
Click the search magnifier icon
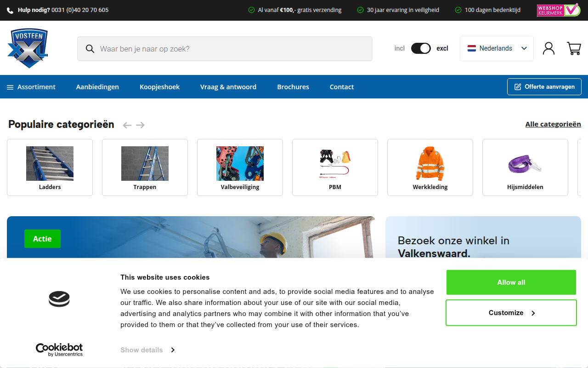pyautogui.click(x=90, y=49)
